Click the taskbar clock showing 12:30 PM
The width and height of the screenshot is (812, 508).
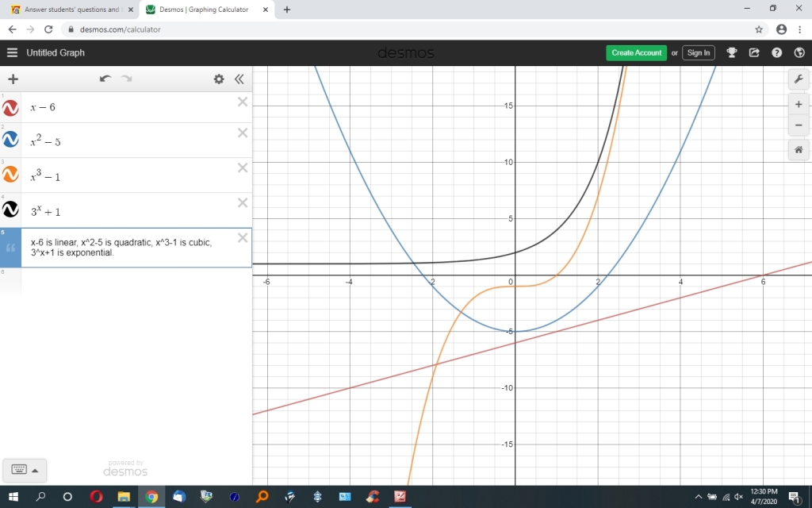(x=764, y=496)
